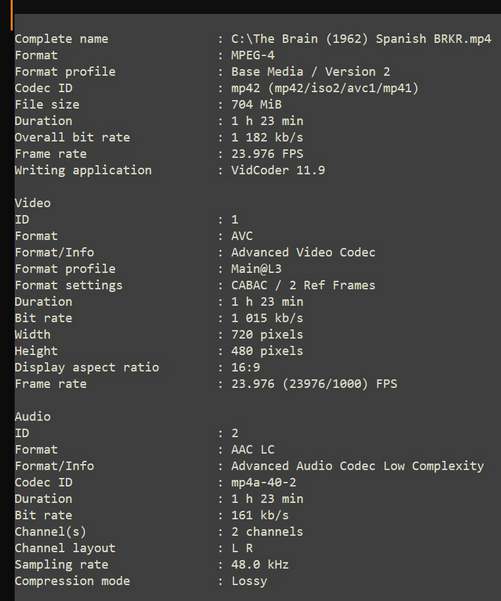This screenshot has height=601, width=501.
Task: Click the audio Codec ID mp4a-40-2 value
Action: tap(263, 483)
